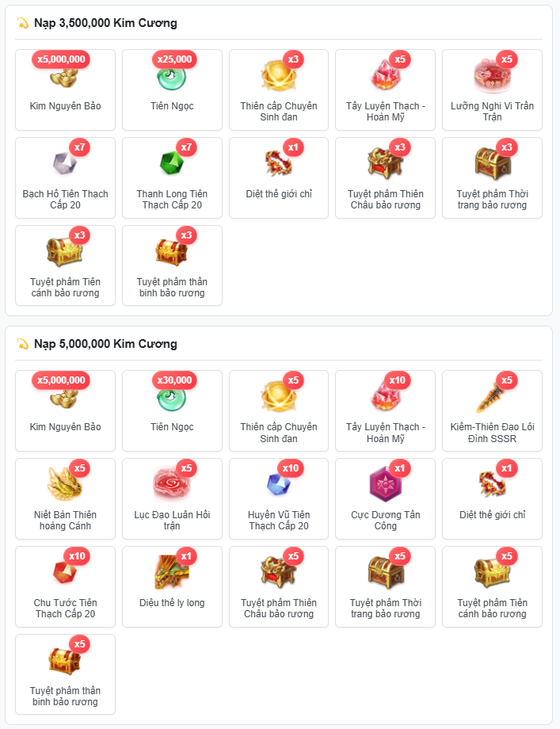Select the green Thanh Long Tiên Thạch gem
The height and width of the screenshot is (729, 560).
click(x=172, y=164)
